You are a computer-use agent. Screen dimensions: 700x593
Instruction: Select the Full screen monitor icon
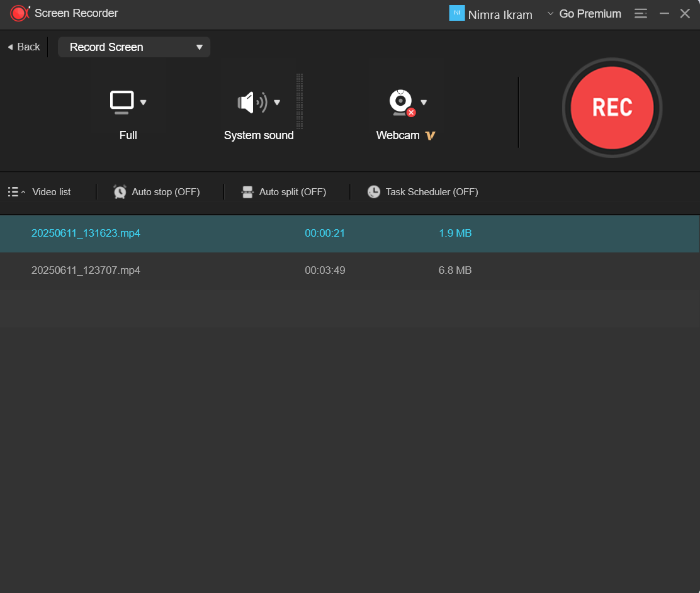[121, 102]
